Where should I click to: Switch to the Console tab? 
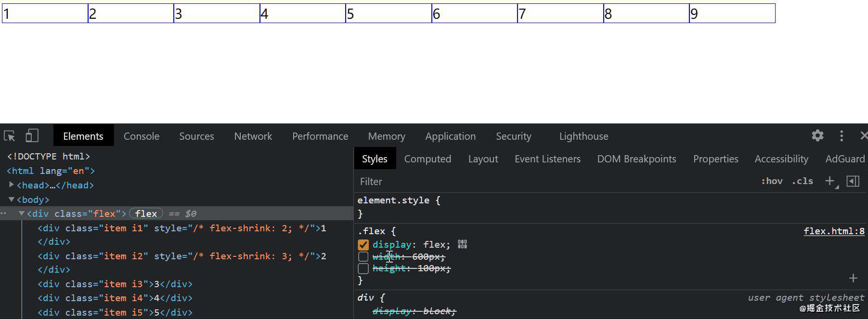tap(142, 136)
